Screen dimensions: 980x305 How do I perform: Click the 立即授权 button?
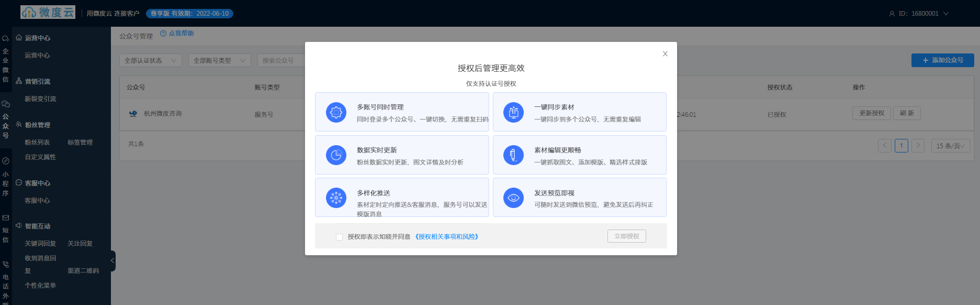pos(627,236)
